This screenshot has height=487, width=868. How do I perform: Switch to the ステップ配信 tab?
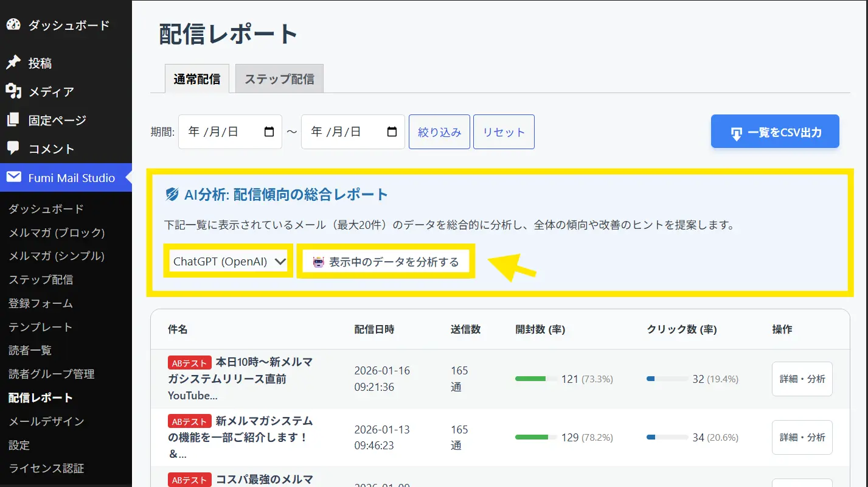[x=279, y=79]
